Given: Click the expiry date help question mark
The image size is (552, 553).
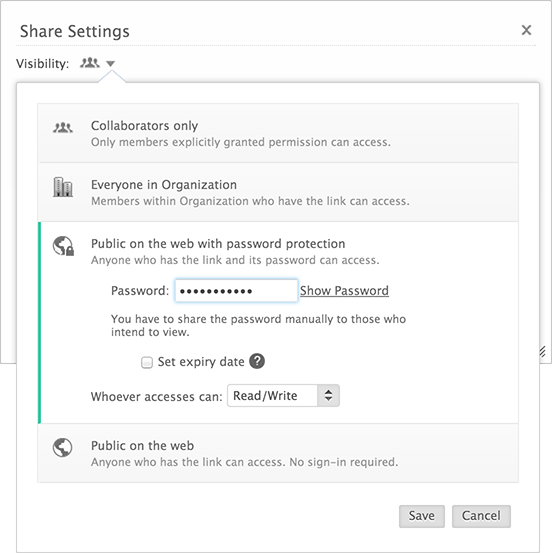Looking at the screenshot, I should point(257,361).
